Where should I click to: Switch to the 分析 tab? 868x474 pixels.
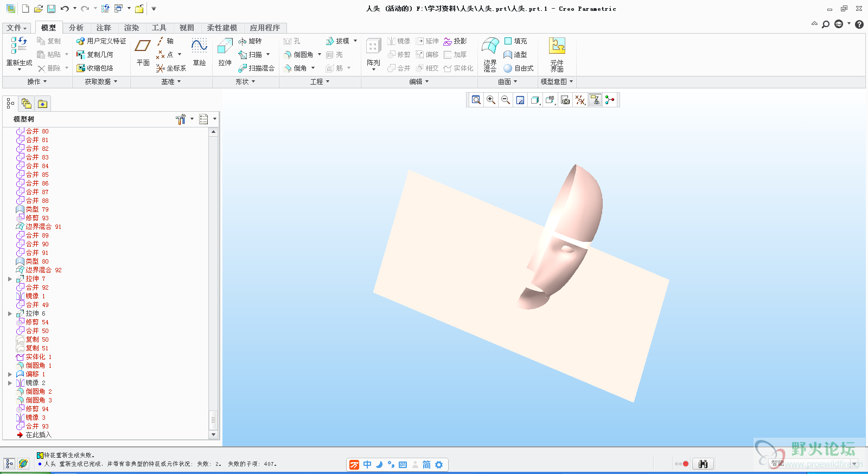click(x=76, y=28)
